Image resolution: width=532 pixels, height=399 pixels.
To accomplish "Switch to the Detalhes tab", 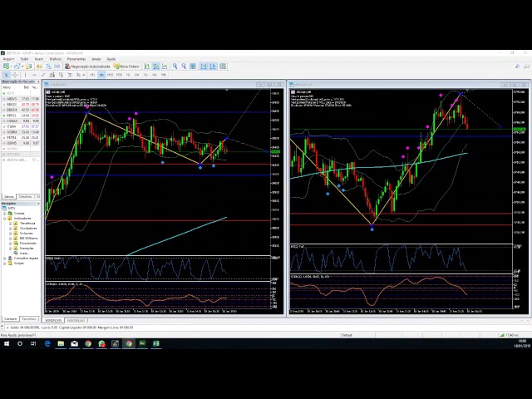I will coord(25,196).
